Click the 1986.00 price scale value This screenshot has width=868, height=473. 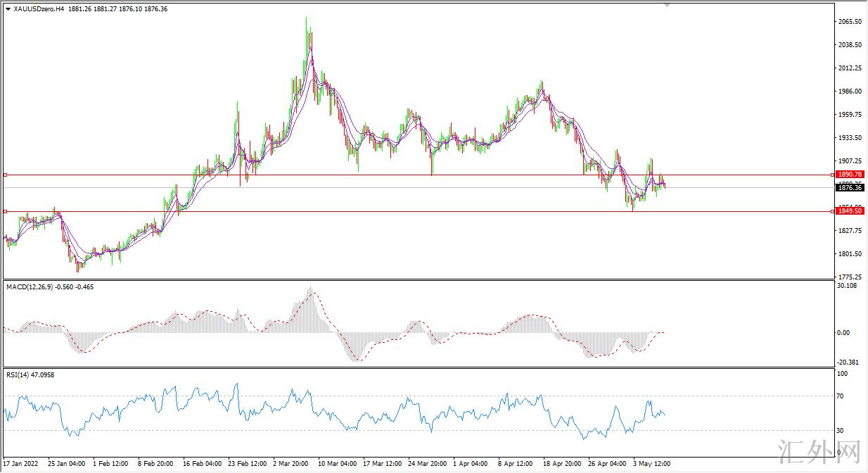coord(850,92)
